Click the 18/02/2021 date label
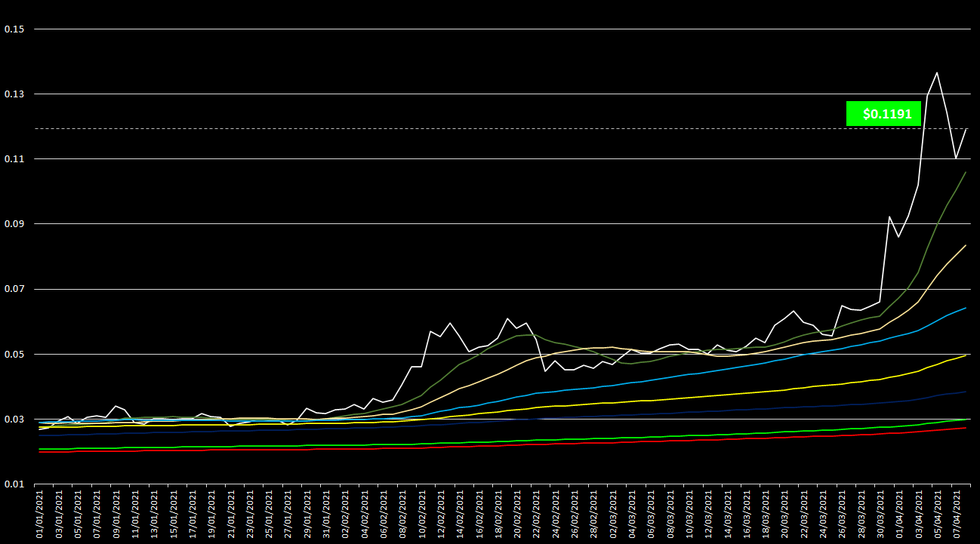This screenshot has width=980, height=544. 499,515
